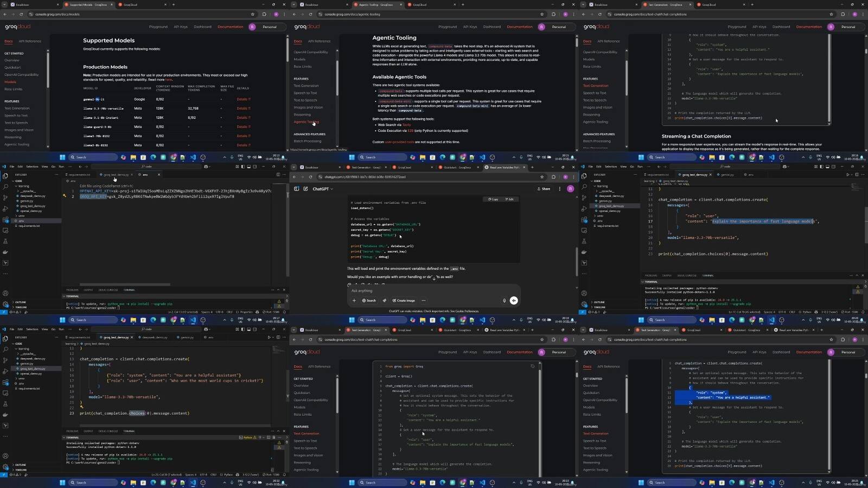The width and height of the screenshot is (868, 488).
Task: Click the plus attach icon in ChatGPT composer
Action: point(354,300)
